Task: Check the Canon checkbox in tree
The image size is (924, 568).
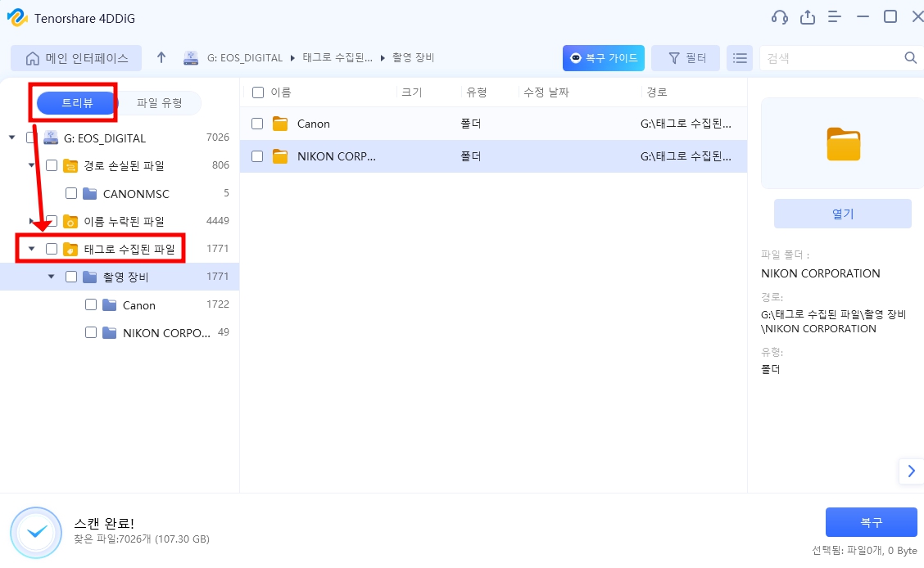Action: click(91, 304)
